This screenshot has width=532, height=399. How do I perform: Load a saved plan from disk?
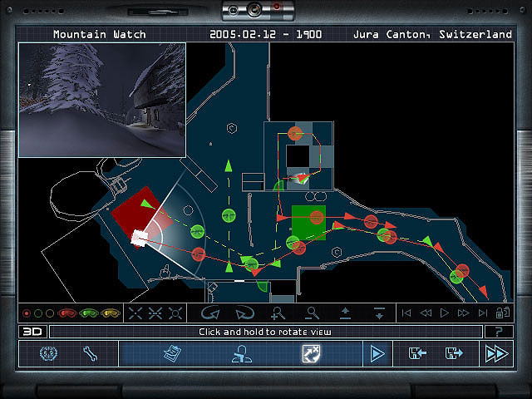(417, 353)
